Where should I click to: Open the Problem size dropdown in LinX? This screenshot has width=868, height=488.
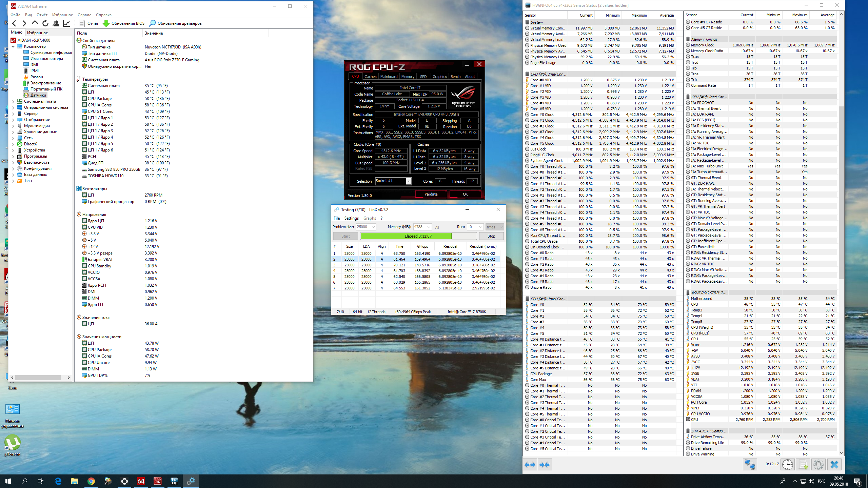click(373, 227)
